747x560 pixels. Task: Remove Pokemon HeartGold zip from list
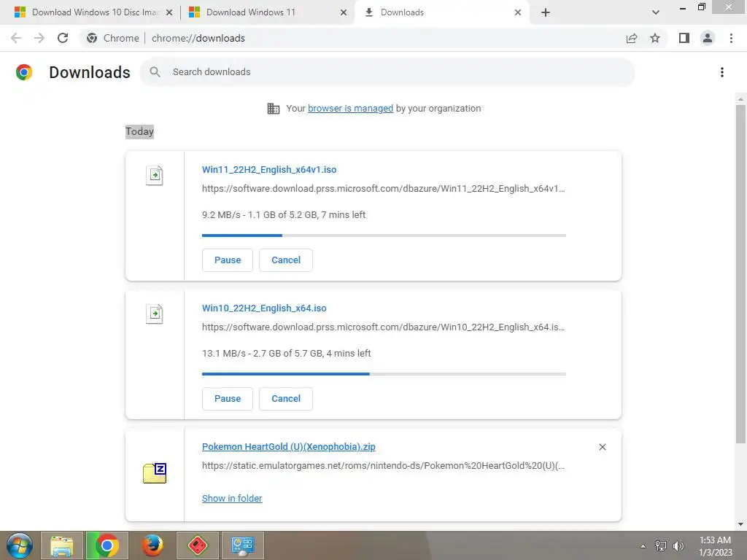coord(602,447)
